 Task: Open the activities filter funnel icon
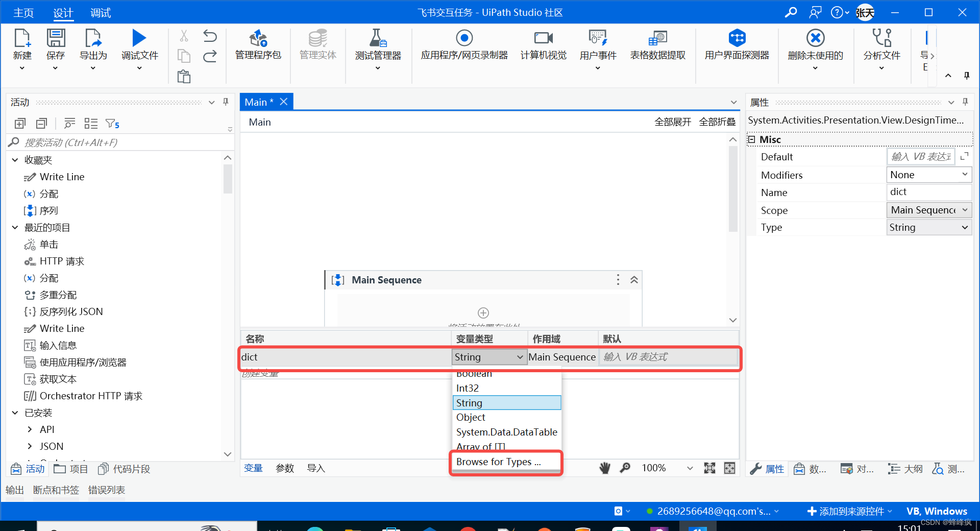point(112,123)
